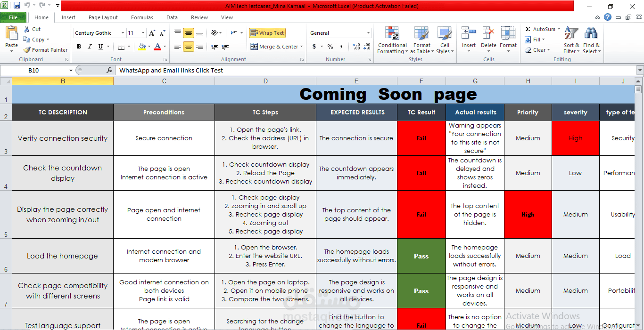The height and width of the screenshot is (330, 644).
Task: Switch to the Formulas tab
Action: point(142,17)
